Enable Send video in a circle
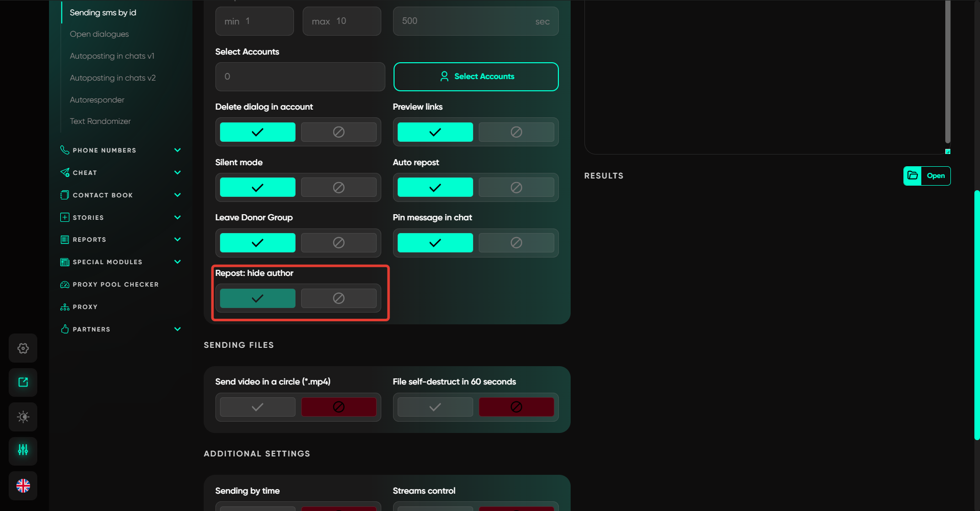Image resolution: width=980 pixels, height=511 pixels. [257, 407]
